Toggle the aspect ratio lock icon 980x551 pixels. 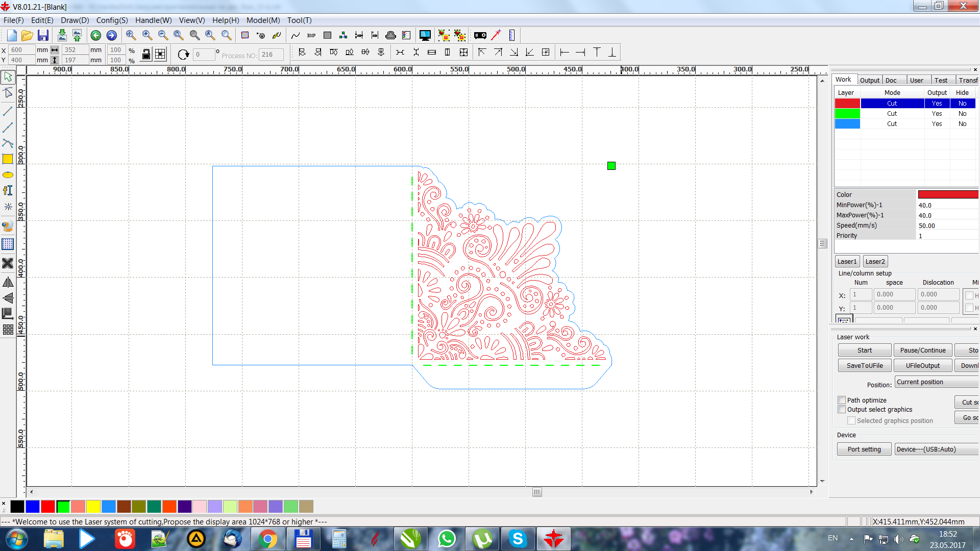tap(146, 55)
